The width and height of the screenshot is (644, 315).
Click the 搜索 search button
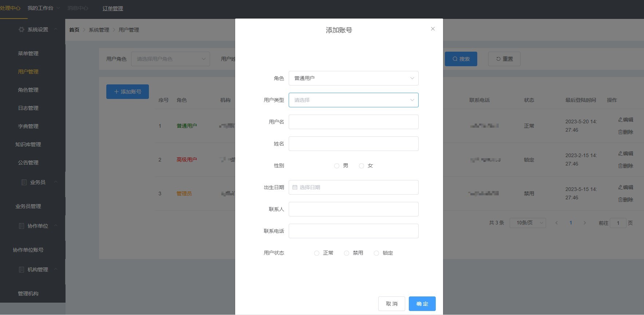pos(461,59)
